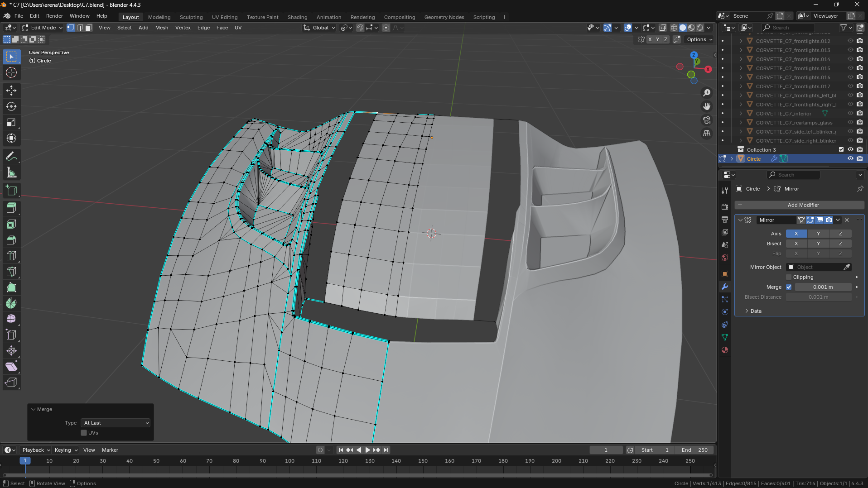
Task: Hide CORVETTE_C7_interior in viewport
Action: click(850, 114)
